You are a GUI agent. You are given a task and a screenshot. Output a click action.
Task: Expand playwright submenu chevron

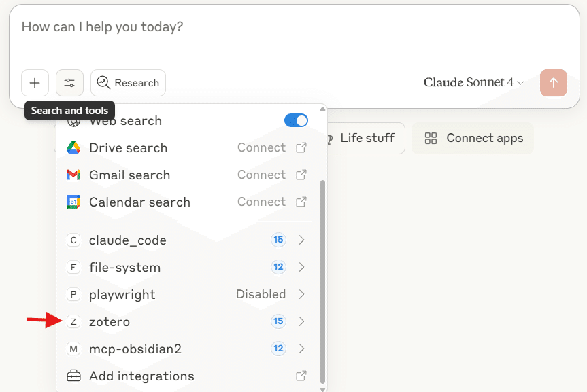[302, 294]
